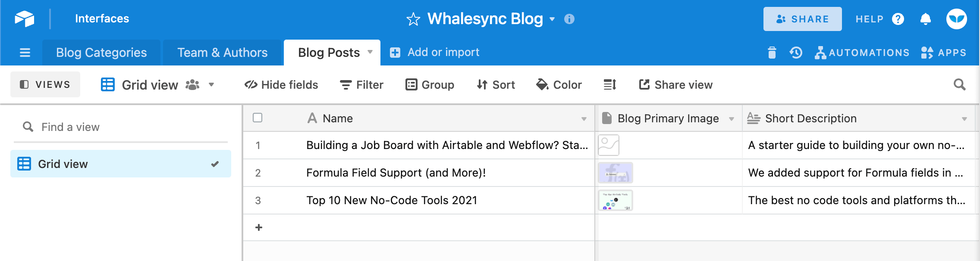
Task: Select the "The best no code tools" cell
Action: [x=858, y=200]
